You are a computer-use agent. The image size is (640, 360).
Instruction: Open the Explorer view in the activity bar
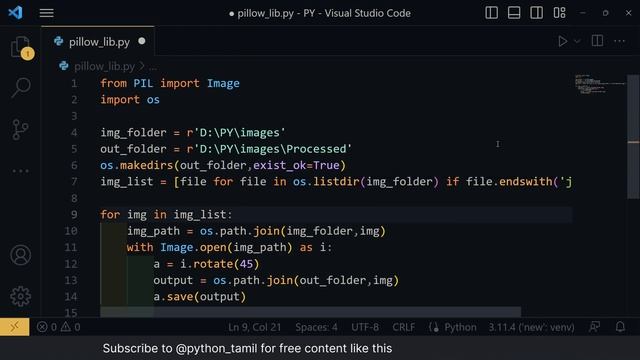pyautogui.click(x=21, y=47)
